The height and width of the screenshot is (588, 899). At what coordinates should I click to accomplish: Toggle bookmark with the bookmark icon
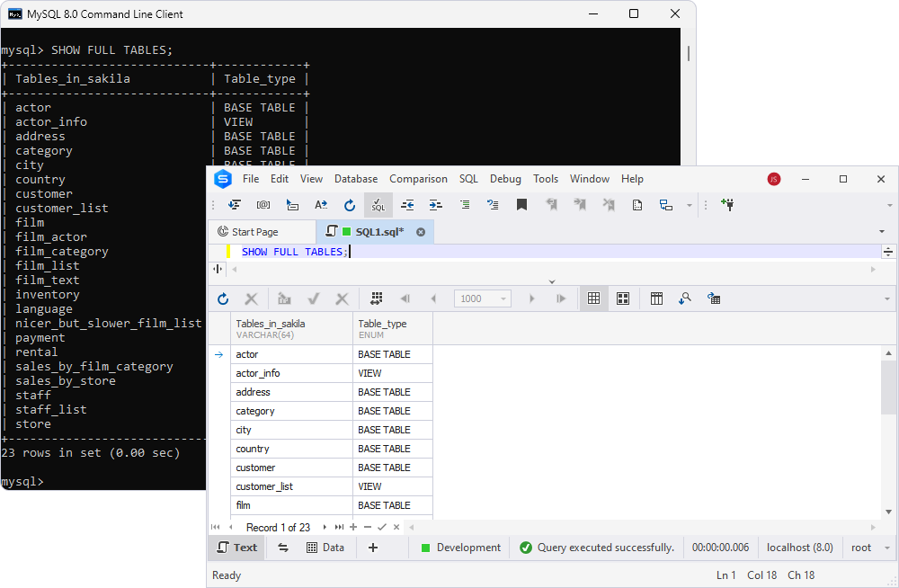point(521,205)
